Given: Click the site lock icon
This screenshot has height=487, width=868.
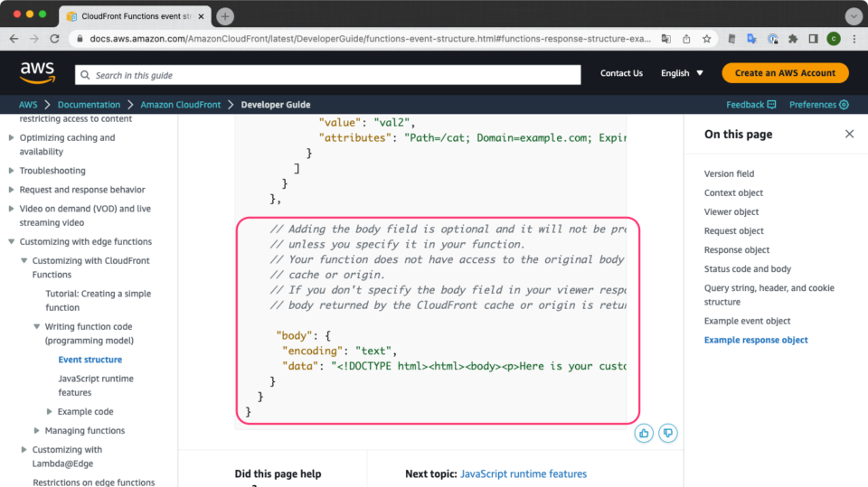Looking at the screenshot, I should coord(80,39).
